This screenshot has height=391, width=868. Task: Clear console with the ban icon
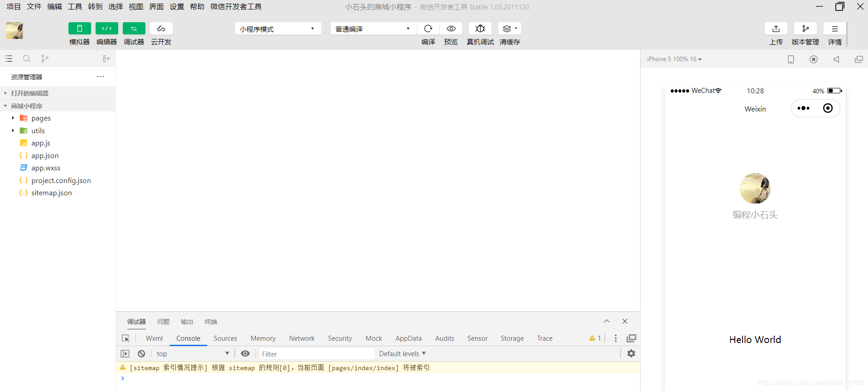click(141, 354)
